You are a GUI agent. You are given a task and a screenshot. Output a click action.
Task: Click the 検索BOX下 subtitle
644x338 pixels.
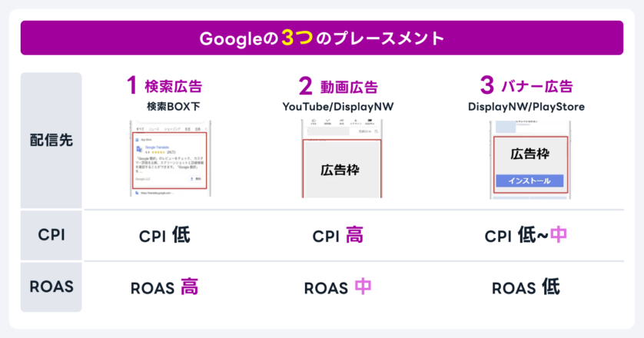168,106
